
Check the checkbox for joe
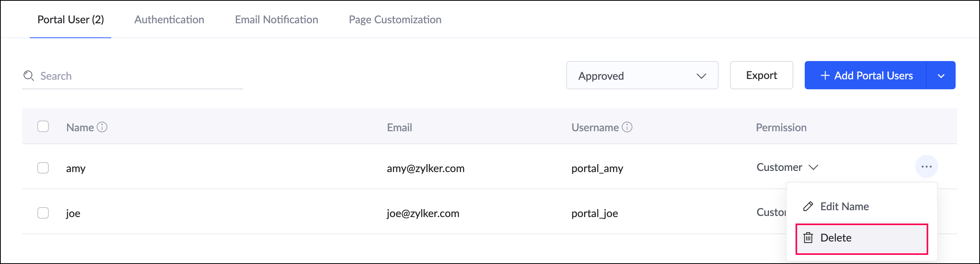point(43,213)
